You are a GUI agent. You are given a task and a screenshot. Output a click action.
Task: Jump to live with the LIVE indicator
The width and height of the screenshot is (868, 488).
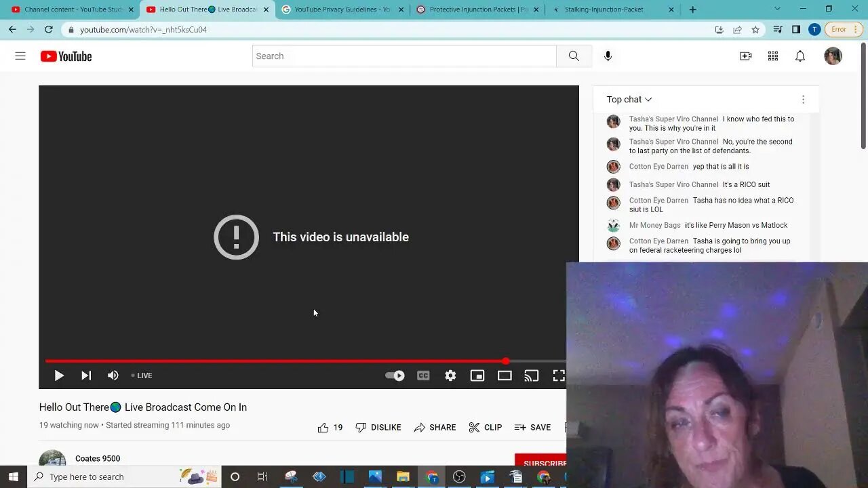coord(142,375)
